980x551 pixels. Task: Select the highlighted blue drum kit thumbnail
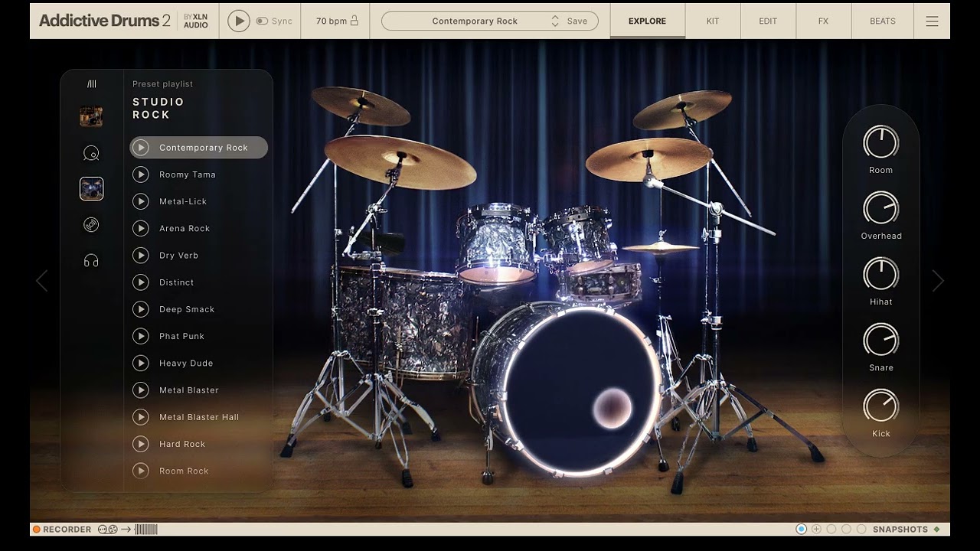(92, 188)
